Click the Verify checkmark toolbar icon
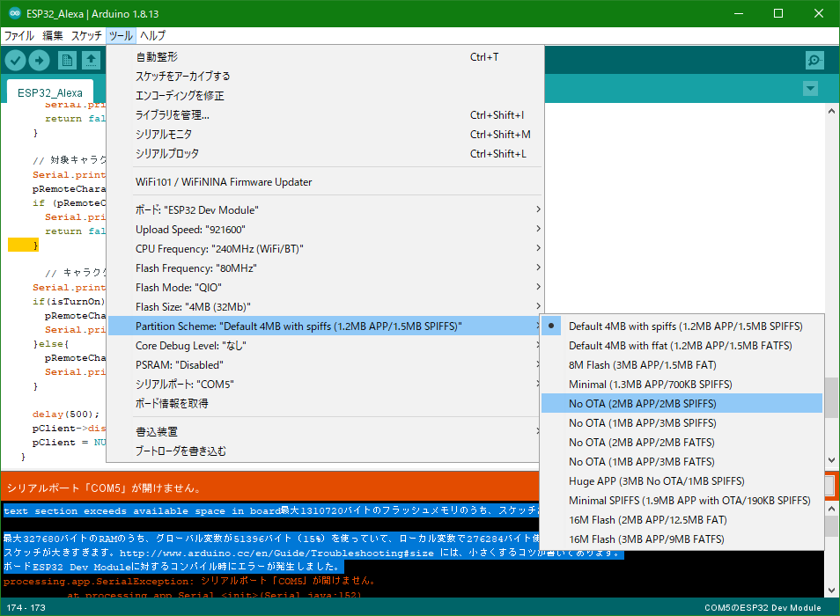Image resolution: width=840 pixels, height=616 pixels. (x=16, y=61)
